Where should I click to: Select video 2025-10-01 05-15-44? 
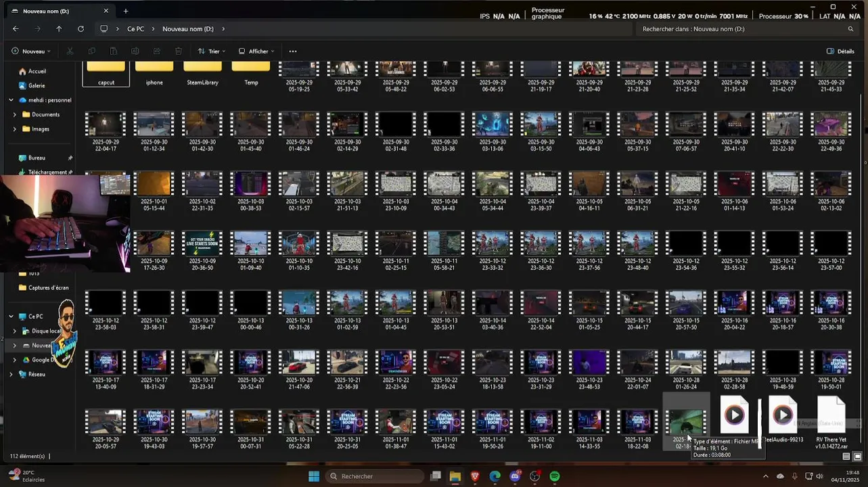pyautogui.click(x=154, y=190)
